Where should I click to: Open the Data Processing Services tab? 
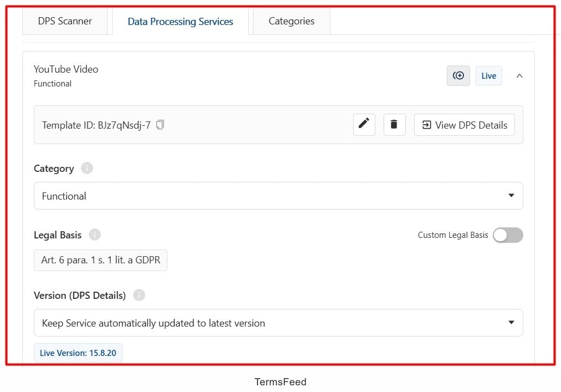[180, 22]
